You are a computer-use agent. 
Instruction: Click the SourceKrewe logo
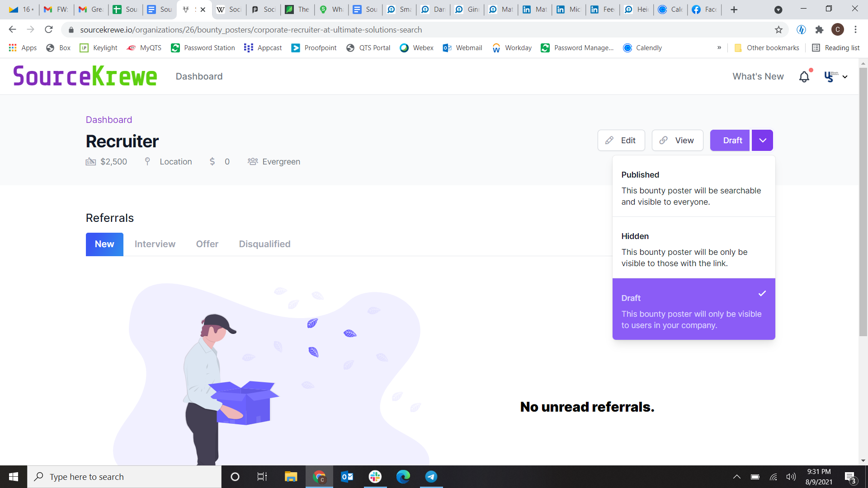pyautogui.click(x=85, y=76)
